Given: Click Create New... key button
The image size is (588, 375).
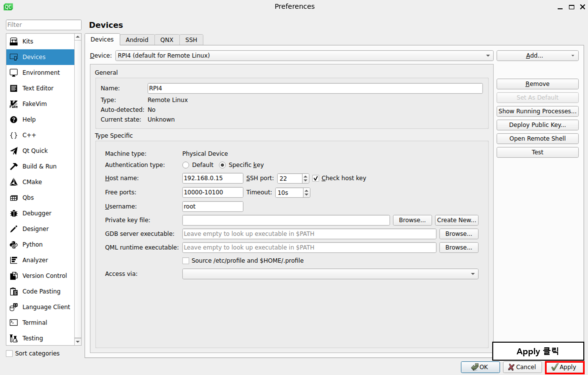Looking at the screenshot, I should click(x=457, y=220).
